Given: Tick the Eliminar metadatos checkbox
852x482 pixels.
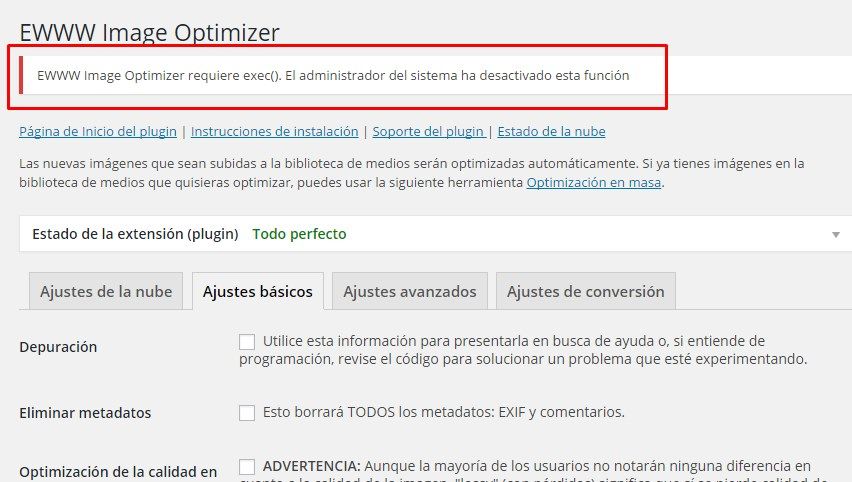Looking at the screenshot, I should [x=247, y=412].
